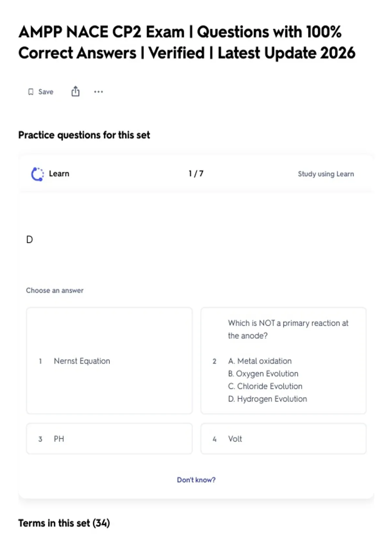Open the share icon
The height and width of the screenshot is (556, 392).
(x=75, y=91)
